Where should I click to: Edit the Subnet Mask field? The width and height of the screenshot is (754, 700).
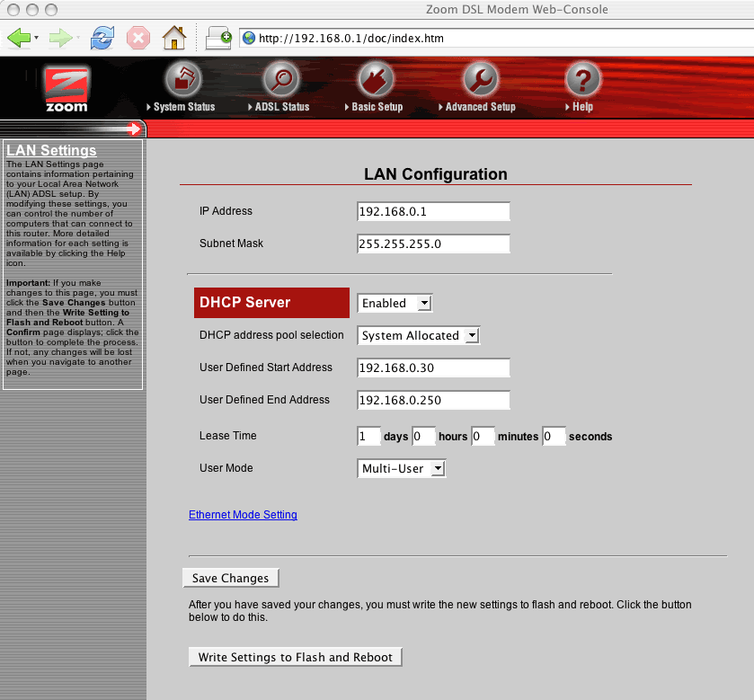point(433,244)
